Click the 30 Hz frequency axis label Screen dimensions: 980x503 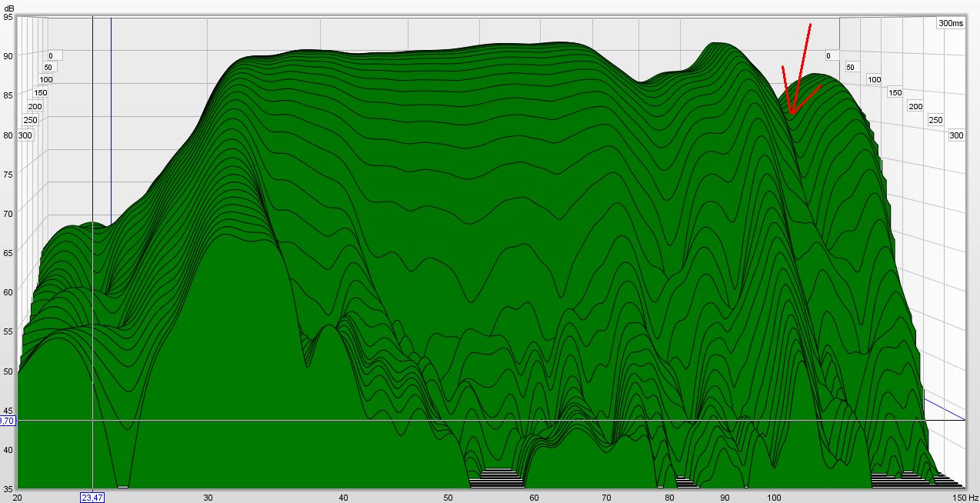point(208,498)
